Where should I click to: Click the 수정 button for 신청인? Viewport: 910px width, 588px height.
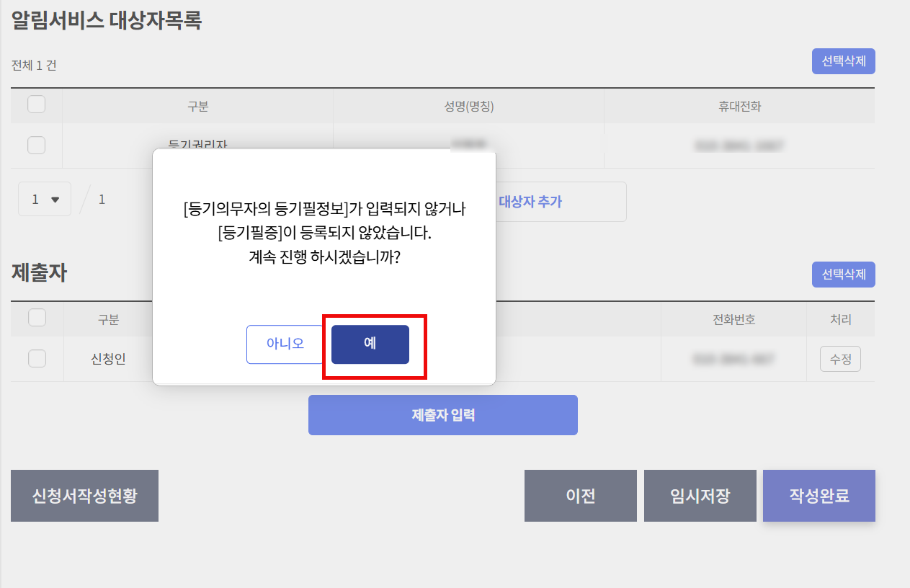click(x=840, y=359)
